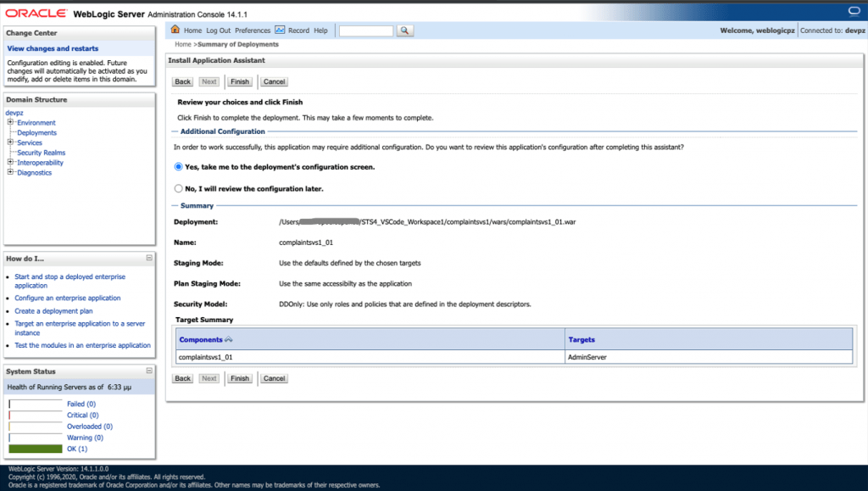
Task: Click the Connected to: devpz text
Action: (x=832, y=31)
